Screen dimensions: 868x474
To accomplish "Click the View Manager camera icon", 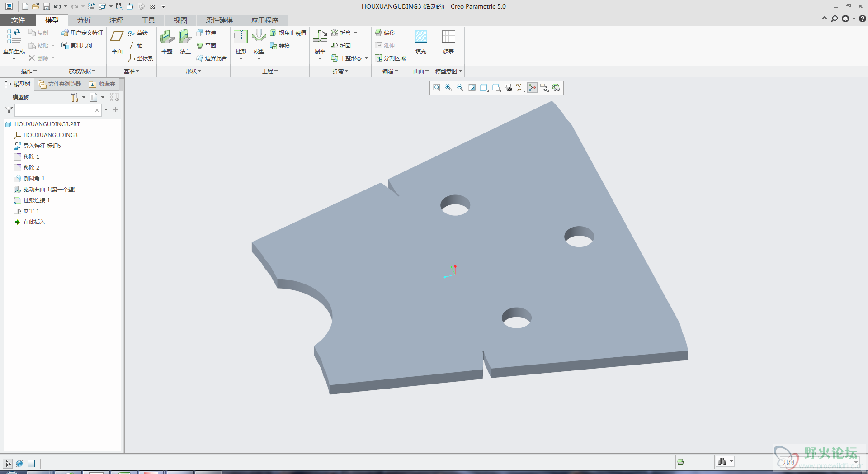I will pos(508,87).
